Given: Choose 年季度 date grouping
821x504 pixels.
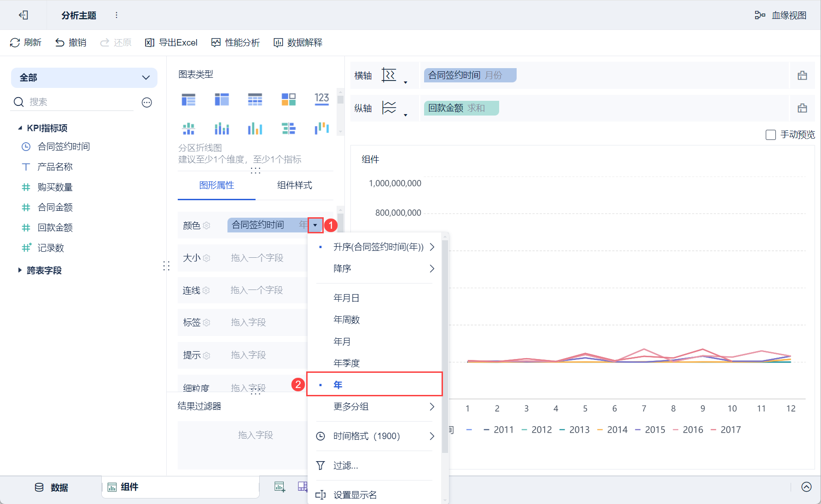Looking at the screenshot, I should 375,363.
